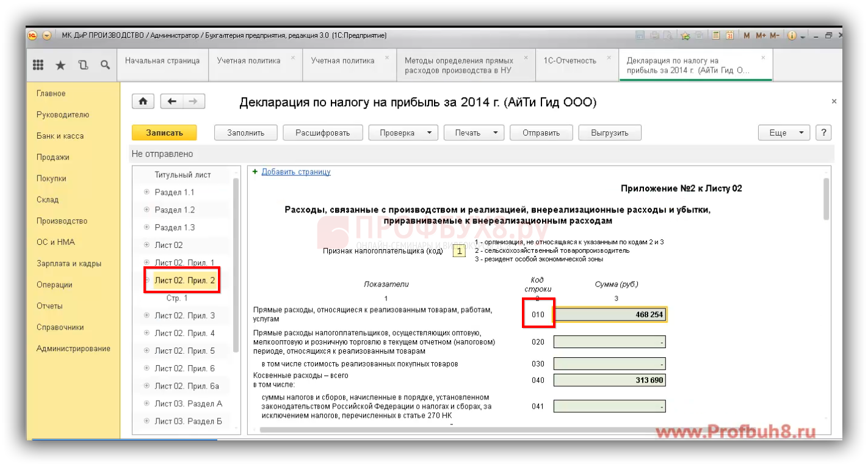Go forward with the right arrow button
This screenshot has width=868, height=466.
pyautogui.click(x=193, y=101)
